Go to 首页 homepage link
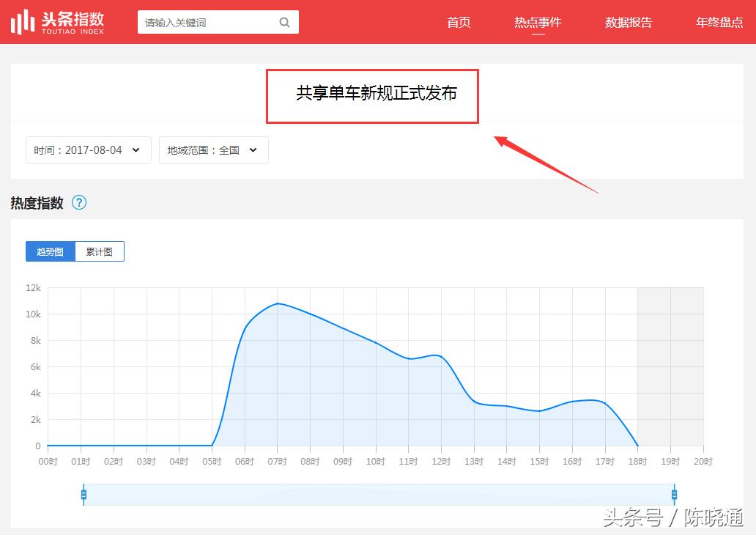 pos(459,22)
